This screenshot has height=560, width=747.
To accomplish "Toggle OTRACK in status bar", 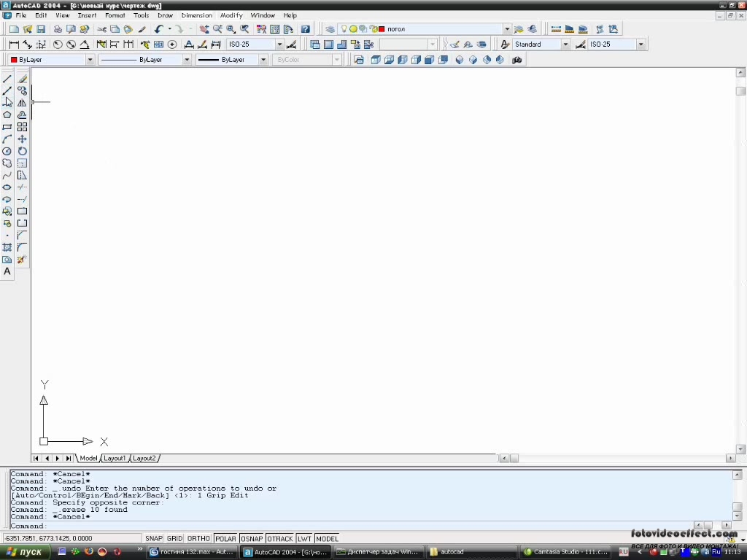I will click(x=279, y=539).
